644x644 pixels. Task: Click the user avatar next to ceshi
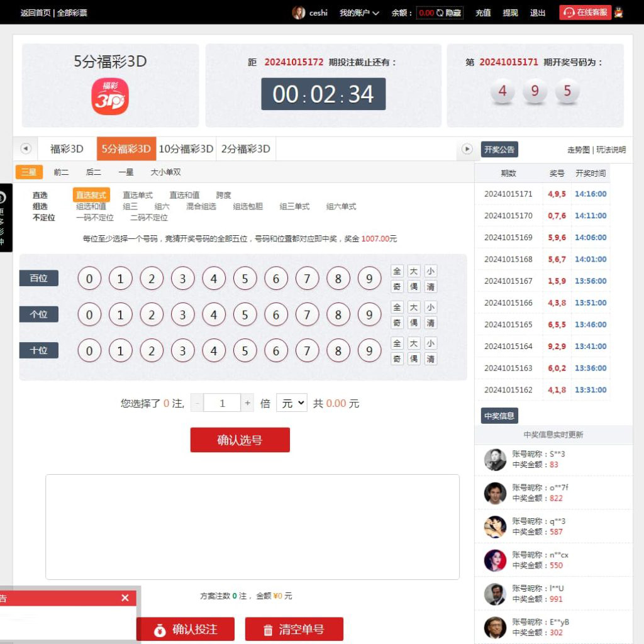pos(299,13)
